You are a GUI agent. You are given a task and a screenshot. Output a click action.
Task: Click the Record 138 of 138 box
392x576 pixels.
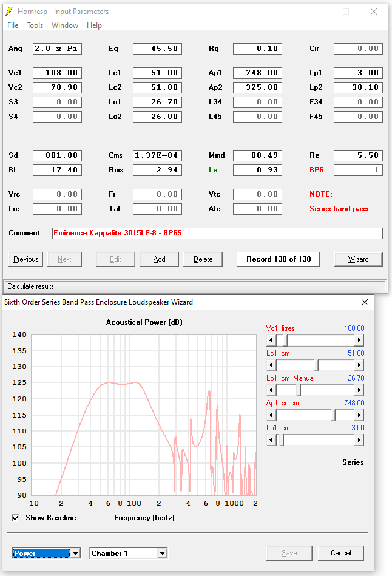coord(278,259)
